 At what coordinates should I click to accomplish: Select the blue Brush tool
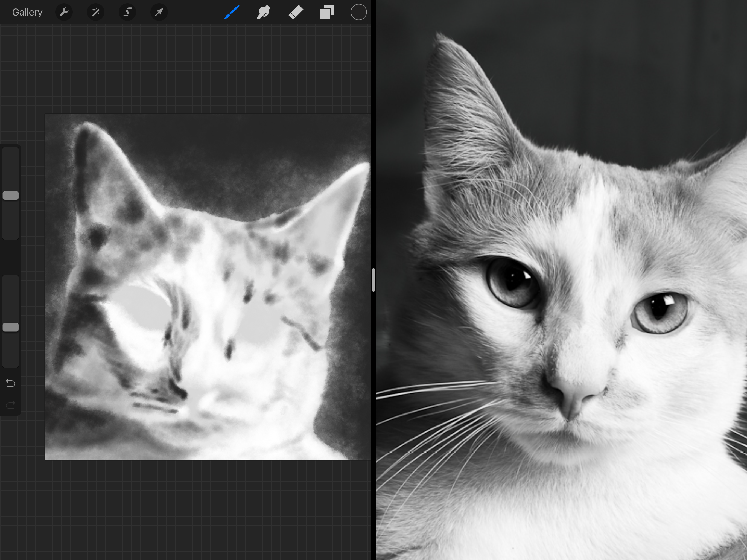[x=232, y=13]
